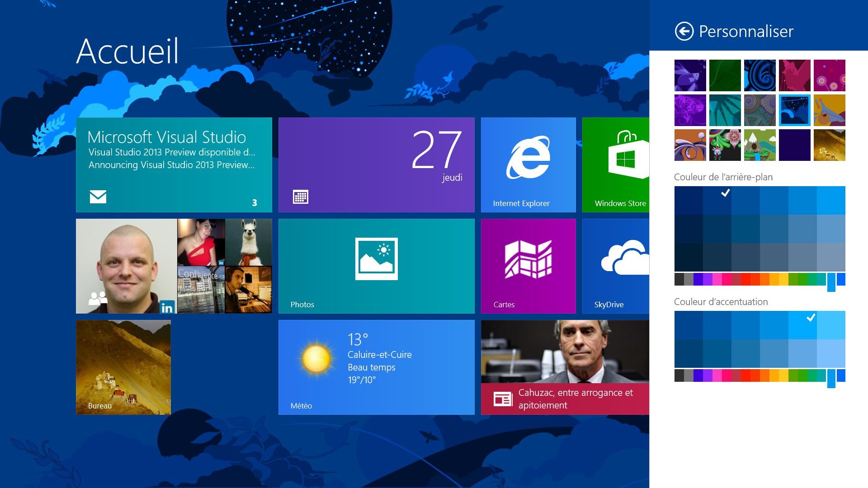Select the hang glider background design
Viewport: 868px width, 488px height.
829,110
